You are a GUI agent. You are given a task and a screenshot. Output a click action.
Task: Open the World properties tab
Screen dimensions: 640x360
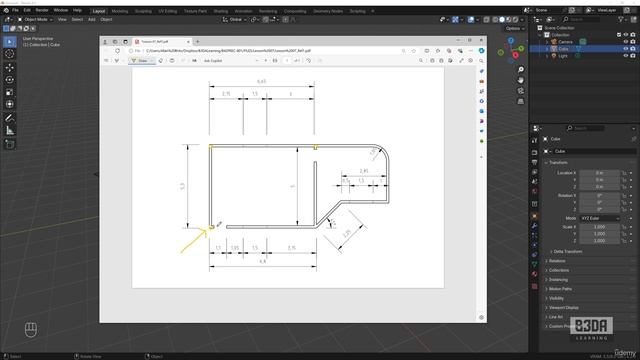[535, 191]
